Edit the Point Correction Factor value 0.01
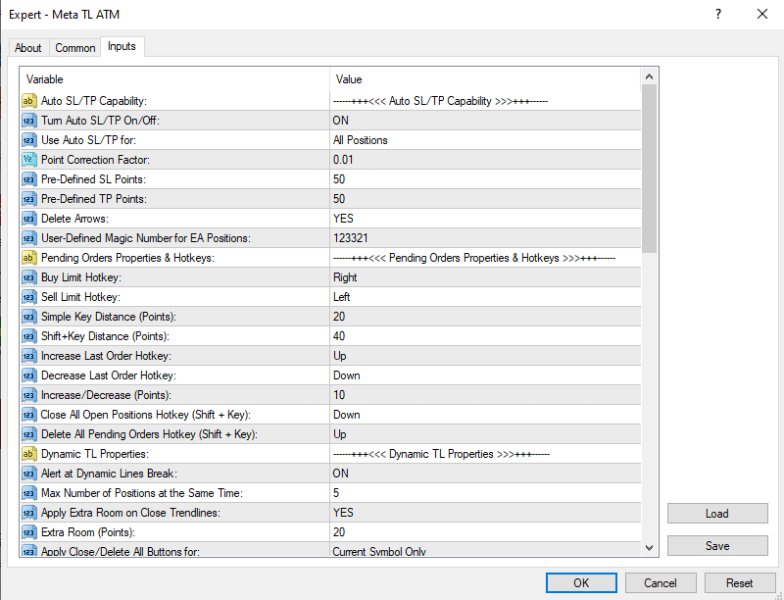Screen dimensions: 784x600 click(485, 160)
